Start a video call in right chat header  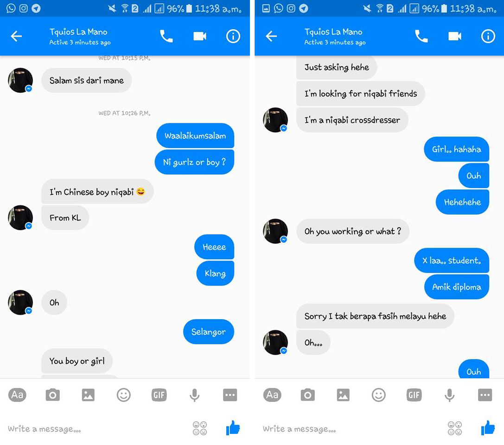(x=454, y=36)
